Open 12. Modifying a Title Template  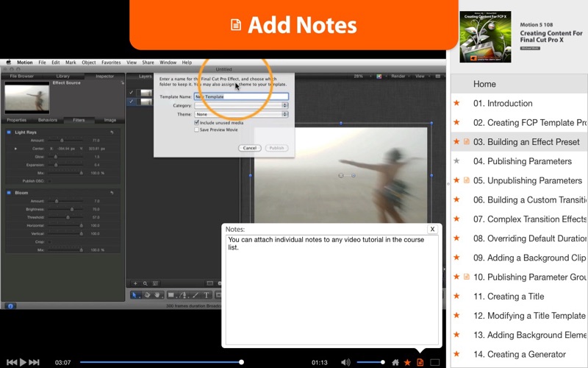(x=520, y=316)
